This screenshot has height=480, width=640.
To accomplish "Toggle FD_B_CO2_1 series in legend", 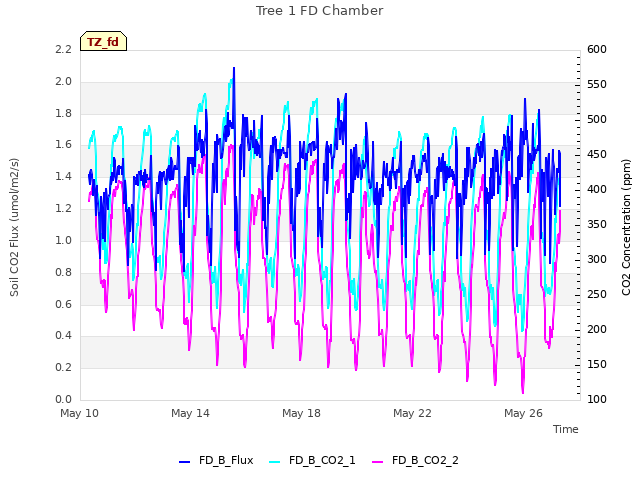I will pyautogui.click(x=312, y=460).
